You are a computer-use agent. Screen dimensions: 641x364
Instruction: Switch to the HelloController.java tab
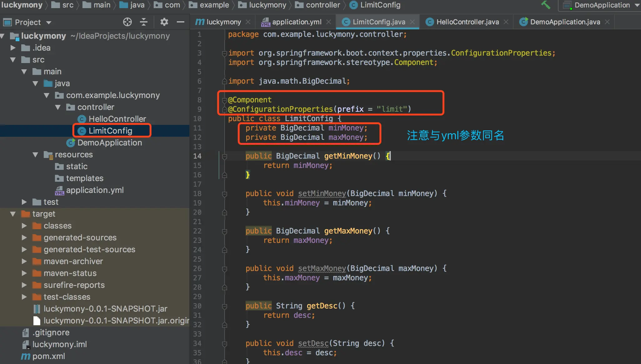click(467, 22)
